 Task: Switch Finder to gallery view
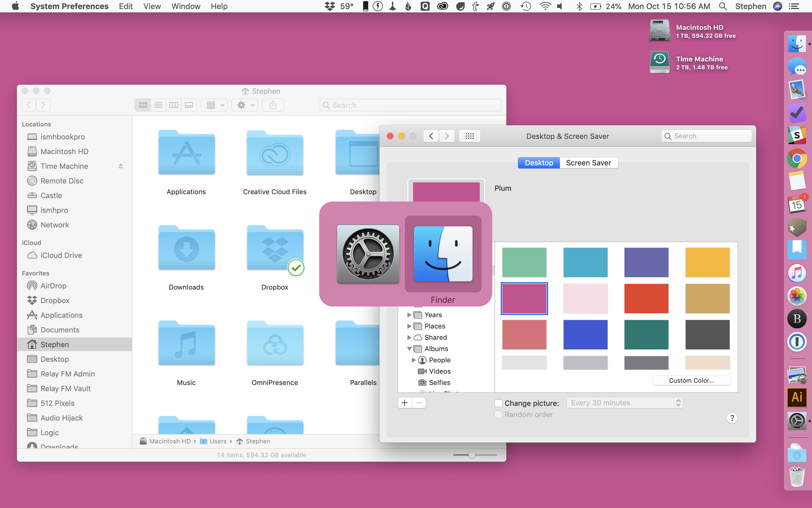[x=189, y=105]
